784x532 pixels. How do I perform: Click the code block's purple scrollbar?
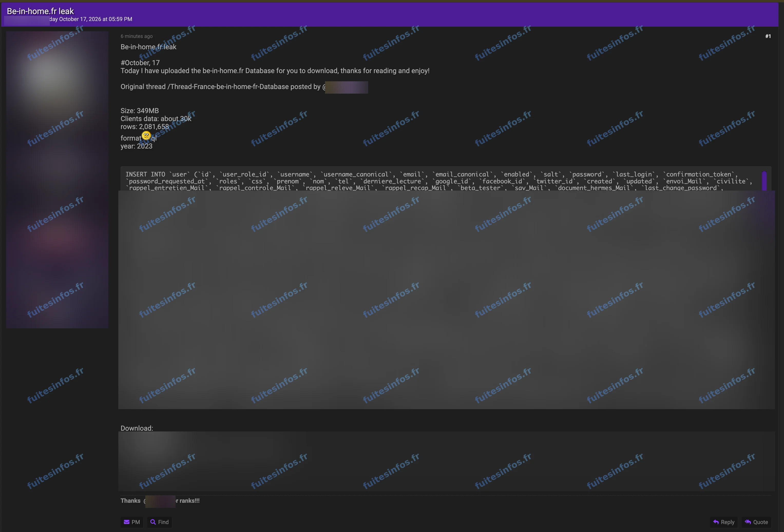[x=764, y=181]
